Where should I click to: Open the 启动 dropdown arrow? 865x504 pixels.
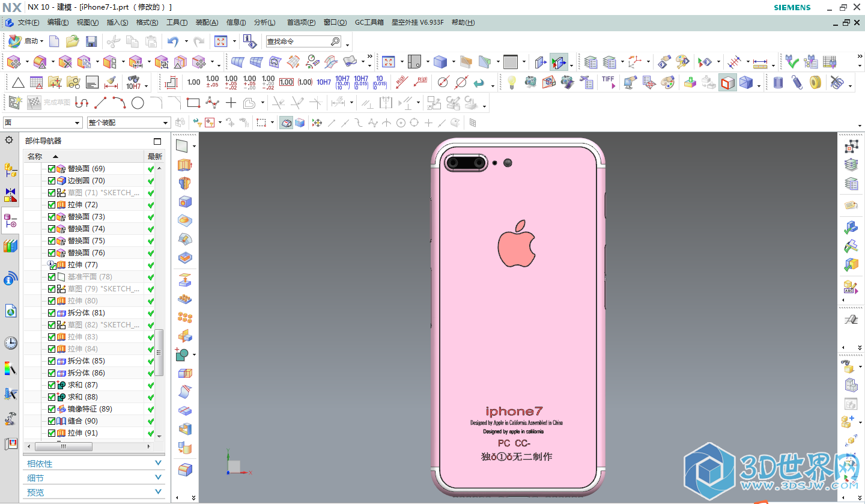tap(42, 41)
